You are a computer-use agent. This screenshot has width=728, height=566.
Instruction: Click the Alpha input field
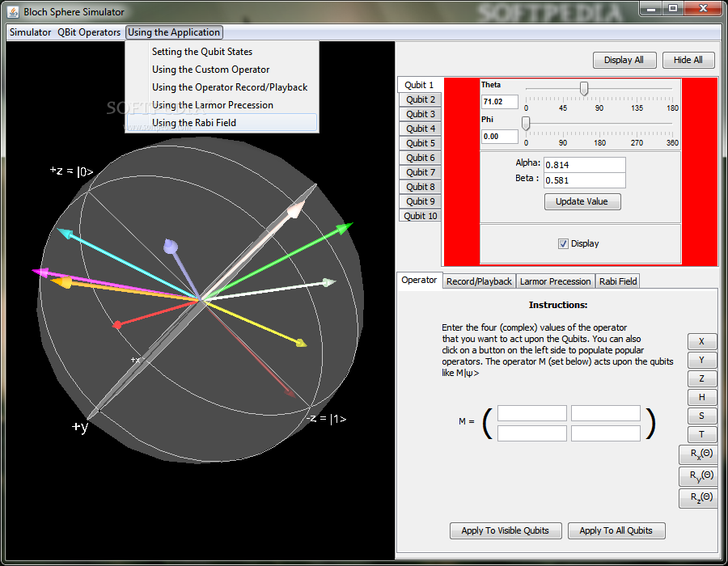(x=585, y=165)
